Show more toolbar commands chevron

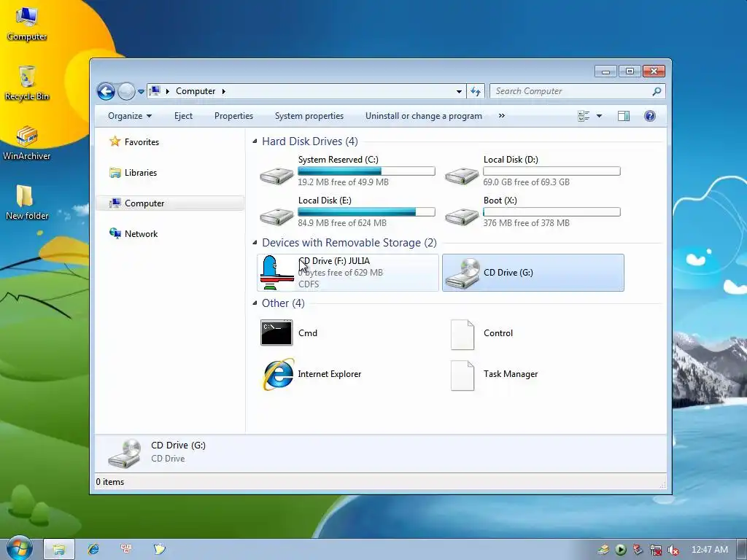502,116
